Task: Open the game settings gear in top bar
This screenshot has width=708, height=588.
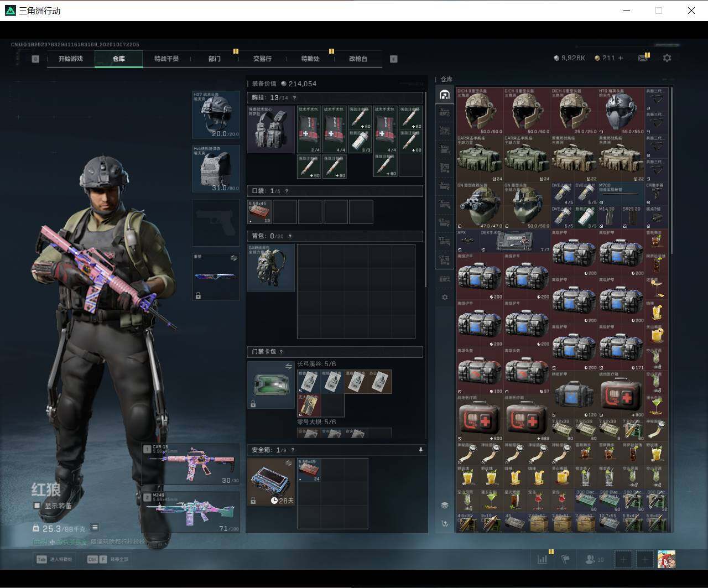Action: coord(667,58)
